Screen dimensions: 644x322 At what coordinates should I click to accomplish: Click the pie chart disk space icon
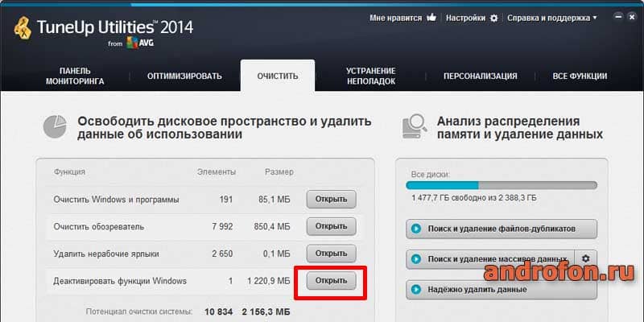pyautogui.click(x=55, y=126)
